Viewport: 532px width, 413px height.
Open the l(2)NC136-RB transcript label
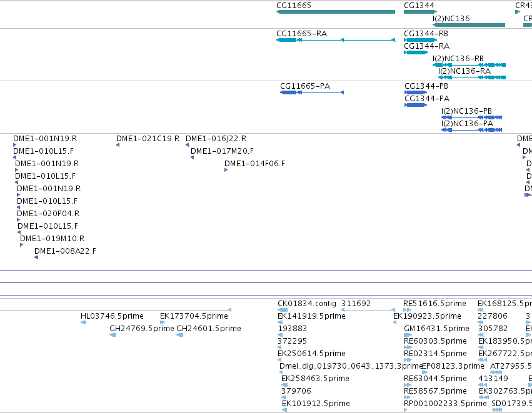(x=458, y=59)
